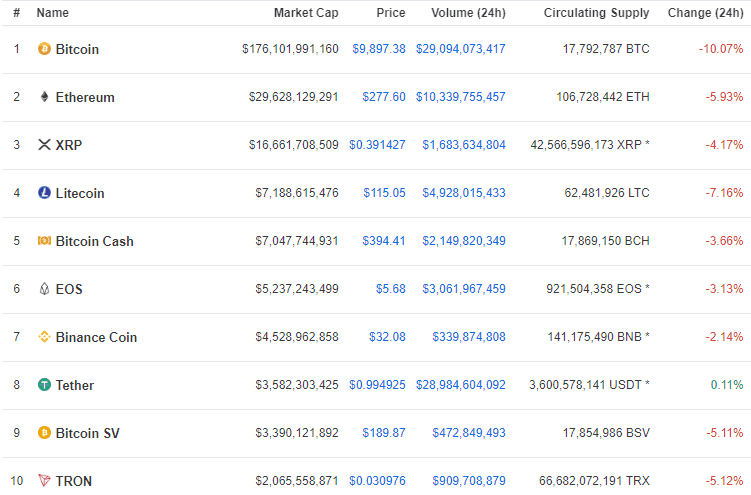Click Bitcoin Cash price $394.41
This screenshot has width=751, height=495.
[x=384, y=240]
